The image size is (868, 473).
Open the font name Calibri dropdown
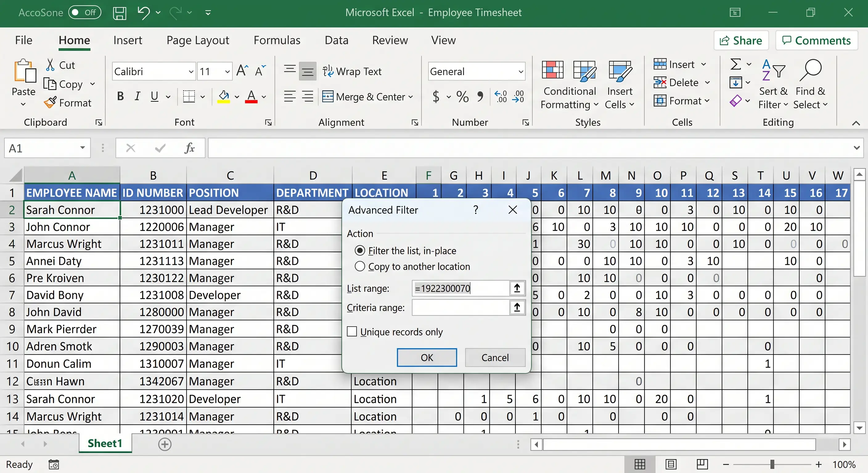pyautogui.click(x=191, y=71)
